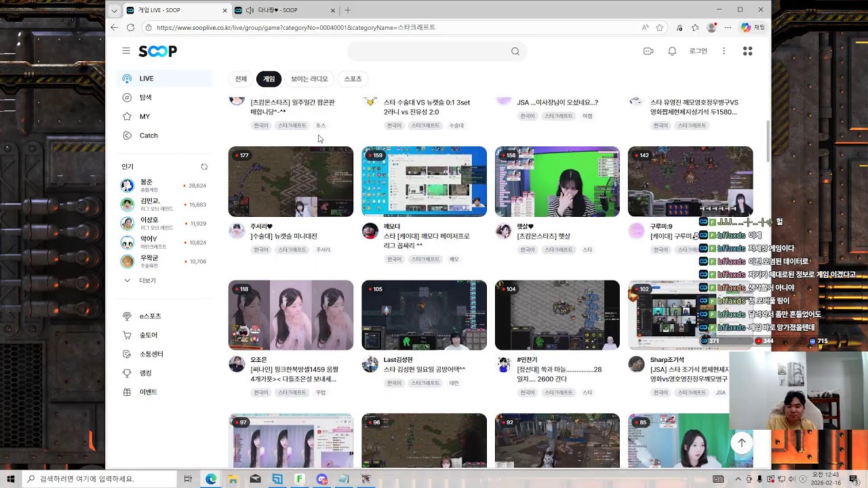Click the browser address bar URL
The image size is (868, 488).
coord(296,28)
